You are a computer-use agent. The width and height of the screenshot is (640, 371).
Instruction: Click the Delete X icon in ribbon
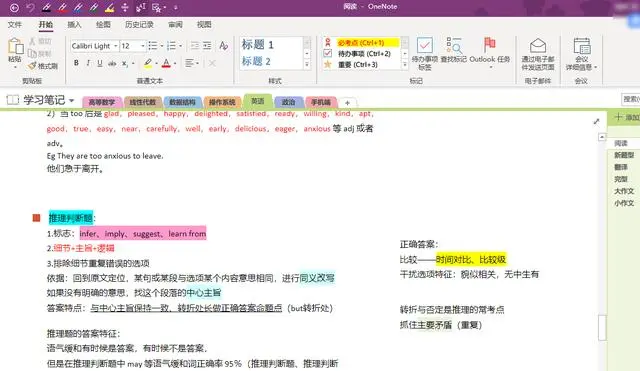[212, 63]
